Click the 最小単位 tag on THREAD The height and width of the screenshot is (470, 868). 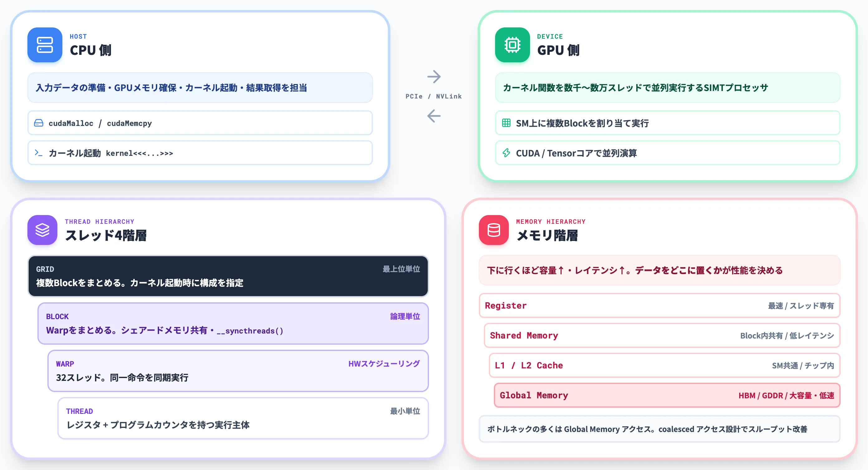coord(405,411)
